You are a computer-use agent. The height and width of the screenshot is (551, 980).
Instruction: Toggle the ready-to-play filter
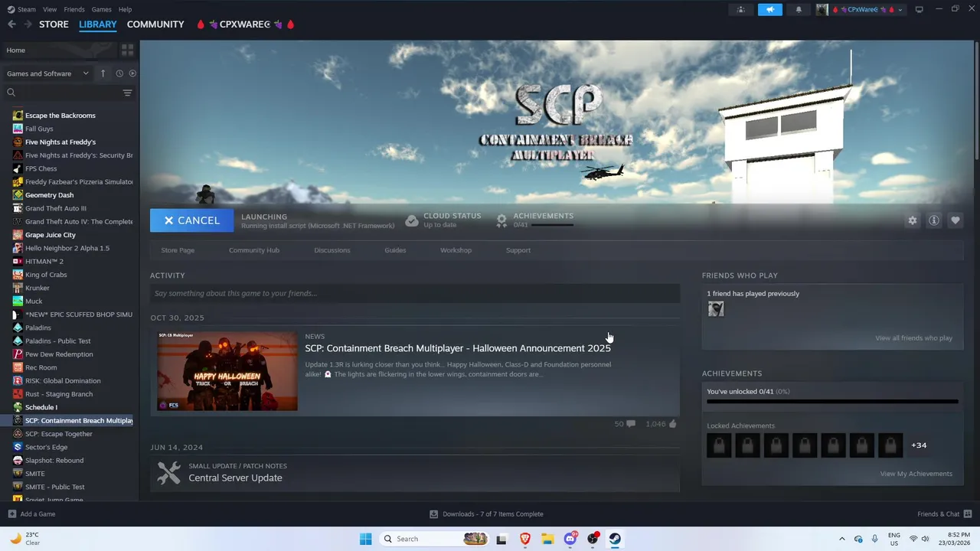click(132, 73)
